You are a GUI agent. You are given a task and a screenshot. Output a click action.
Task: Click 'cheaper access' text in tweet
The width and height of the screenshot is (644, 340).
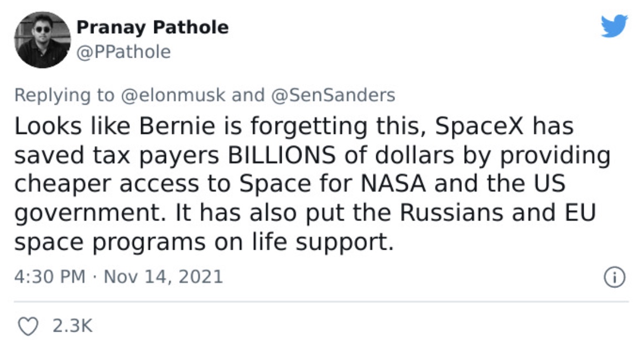pyautogui.click(x=106, y=184)
